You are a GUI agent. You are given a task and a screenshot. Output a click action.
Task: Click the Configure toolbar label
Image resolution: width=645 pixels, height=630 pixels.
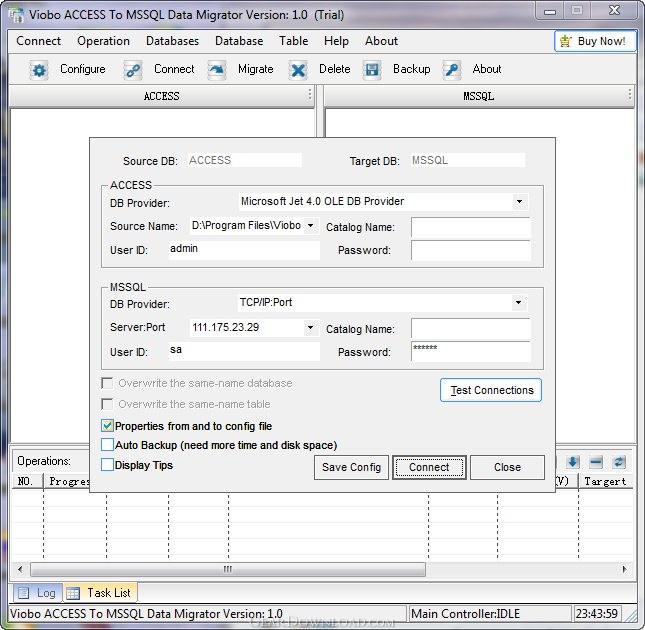pyautogui.click(x=82, y=69)
